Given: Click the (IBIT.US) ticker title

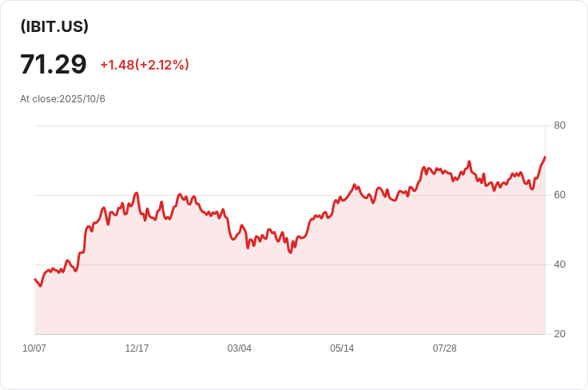Looking at the screenshot, I should pyautogui.click(x=54, y=26).
